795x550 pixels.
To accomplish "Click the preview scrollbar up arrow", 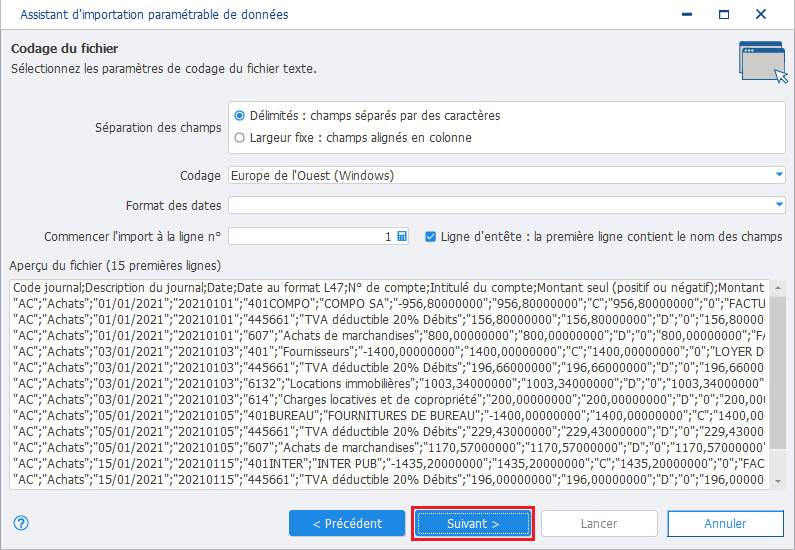I will pos(778,287).
